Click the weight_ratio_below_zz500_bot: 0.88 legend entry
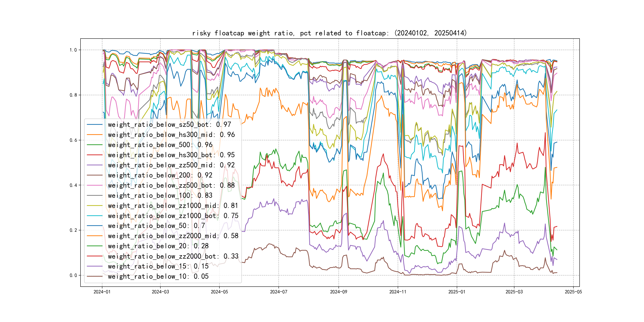The height and width of the screenshot is (322, 644). point(171,185)
